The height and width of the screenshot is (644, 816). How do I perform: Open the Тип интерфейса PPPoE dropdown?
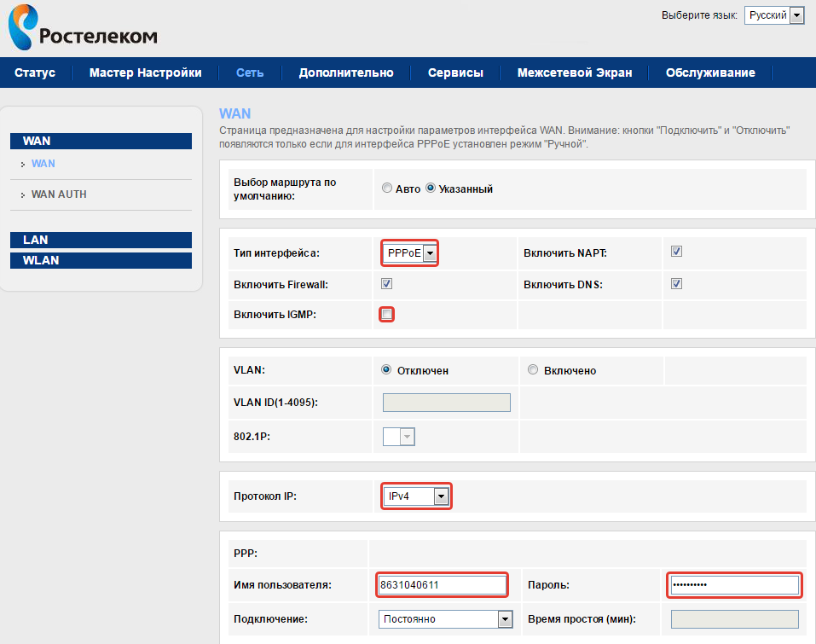(x=410, y=253)
